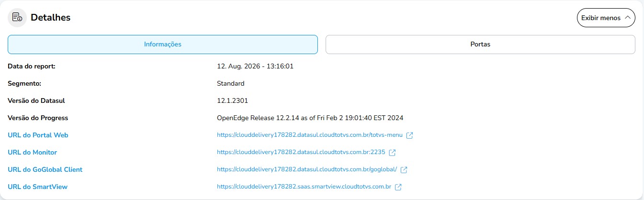
Task: Click the Exibir menos button
Action: tap(606, 18)
